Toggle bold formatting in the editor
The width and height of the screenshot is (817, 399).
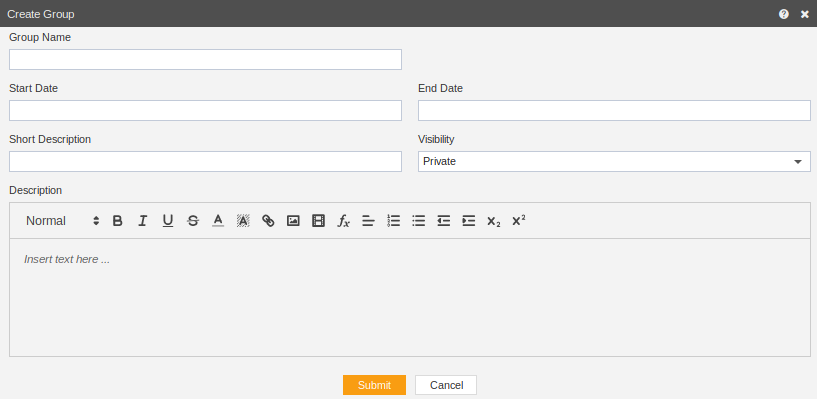(118, 221)
